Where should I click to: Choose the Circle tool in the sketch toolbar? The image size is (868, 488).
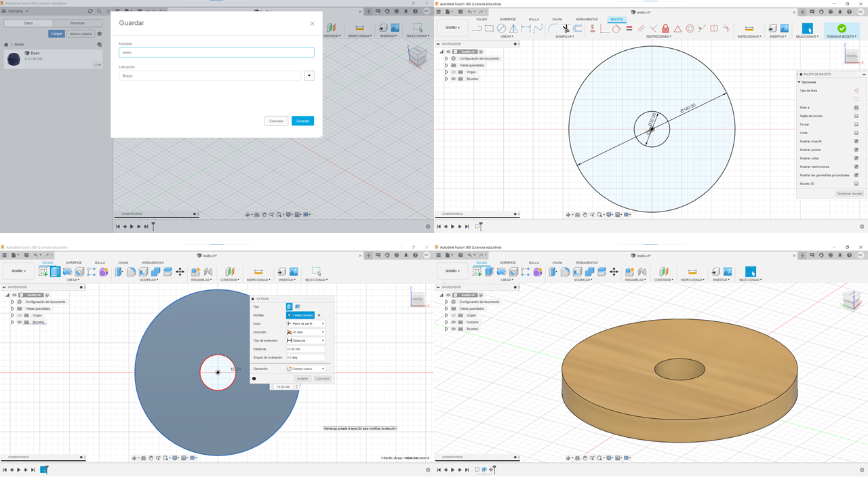[x=501, y=28]
